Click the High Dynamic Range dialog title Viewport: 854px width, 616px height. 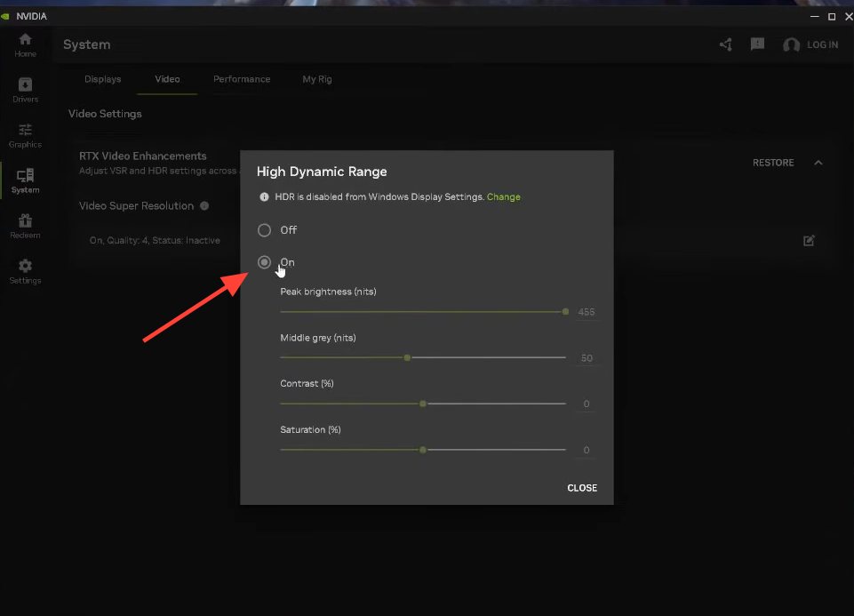pyautogui.click(x=322, y=172)
